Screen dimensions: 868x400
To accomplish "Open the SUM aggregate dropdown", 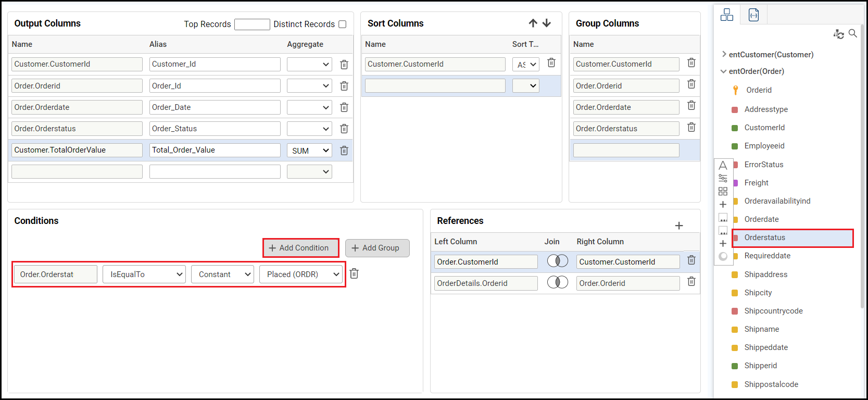I will [309, 151].
